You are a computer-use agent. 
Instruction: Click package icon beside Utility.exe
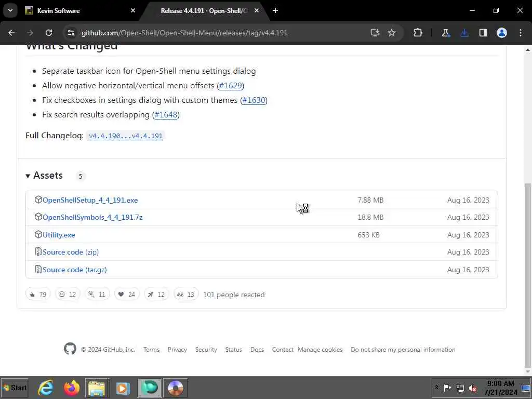(x=38, y=234)
